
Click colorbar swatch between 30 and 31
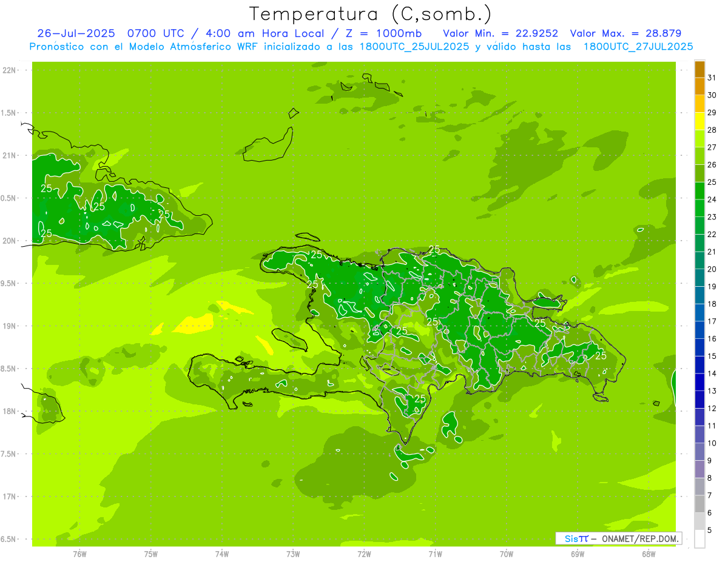coord(699,86)
